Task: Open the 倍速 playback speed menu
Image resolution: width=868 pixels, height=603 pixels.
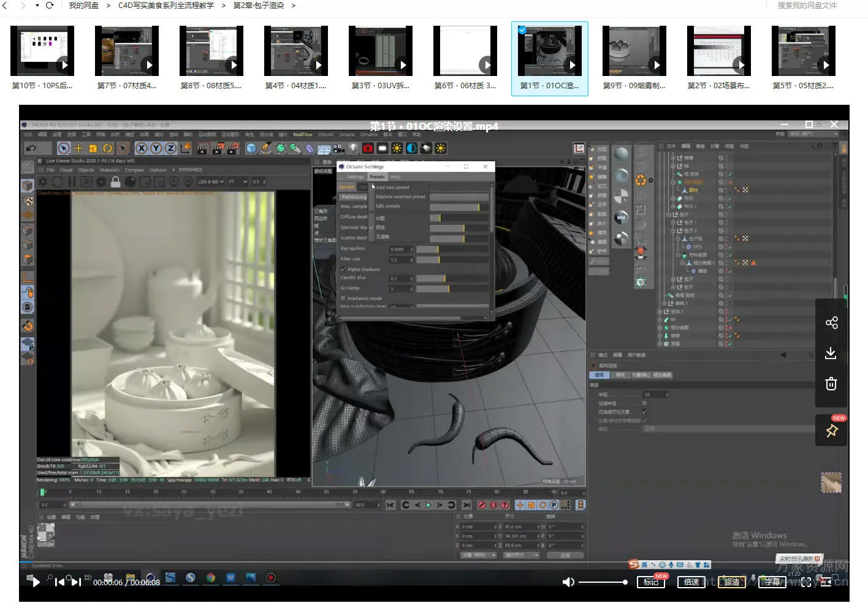Action: (x=691, y=582)
